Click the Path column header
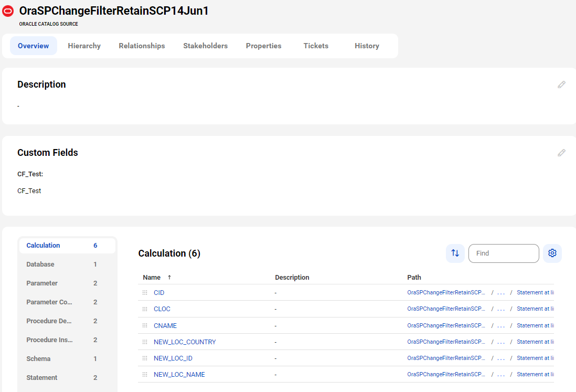 pyautogui.click(x=414, y=278)
